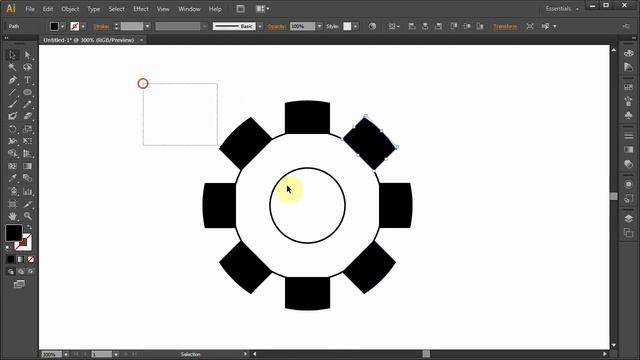Open the Select menu

pyautogui.click(x=116, y=9)
